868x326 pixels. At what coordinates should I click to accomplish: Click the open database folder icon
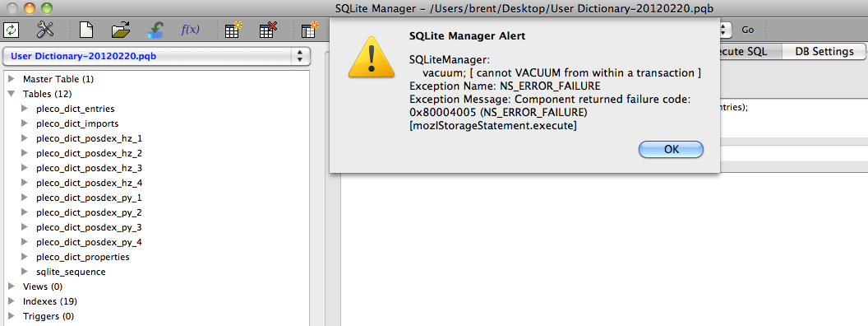pyautogui.click(x=120, y=30)
